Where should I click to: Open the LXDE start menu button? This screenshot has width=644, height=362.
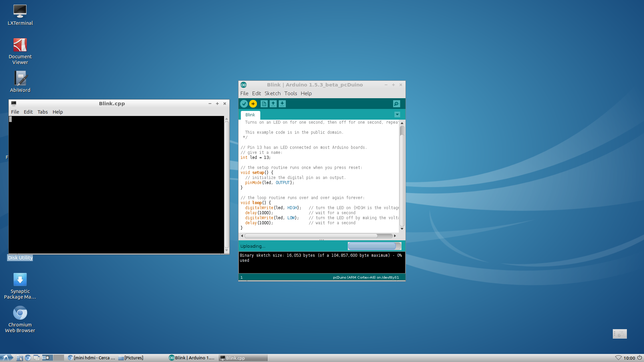coord(6,358)
